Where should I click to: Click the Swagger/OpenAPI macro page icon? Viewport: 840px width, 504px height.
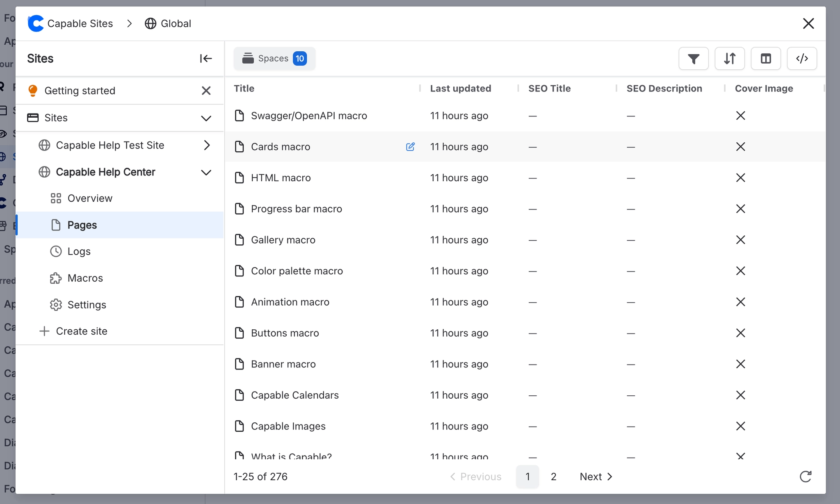click(x=239, y=116)
